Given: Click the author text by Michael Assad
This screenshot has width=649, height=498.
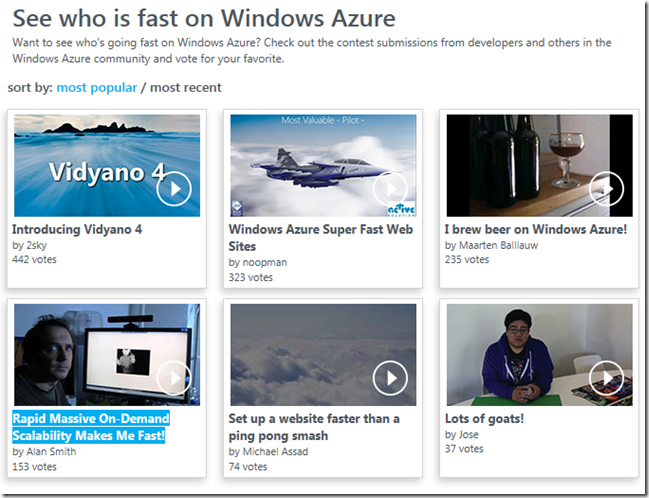Looking at the screenshot, I should pos(268,452).
